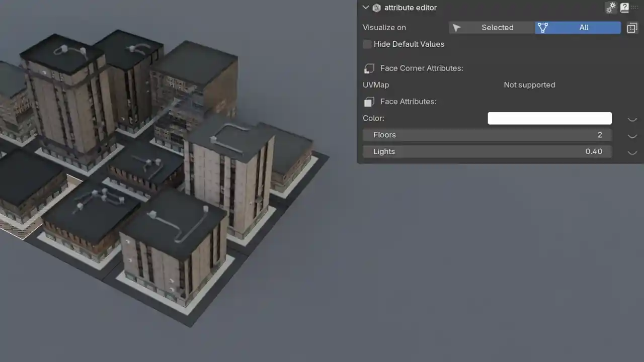Open the white Color attribute swatch
The image size is (644, 362).
tap(550, 118)
